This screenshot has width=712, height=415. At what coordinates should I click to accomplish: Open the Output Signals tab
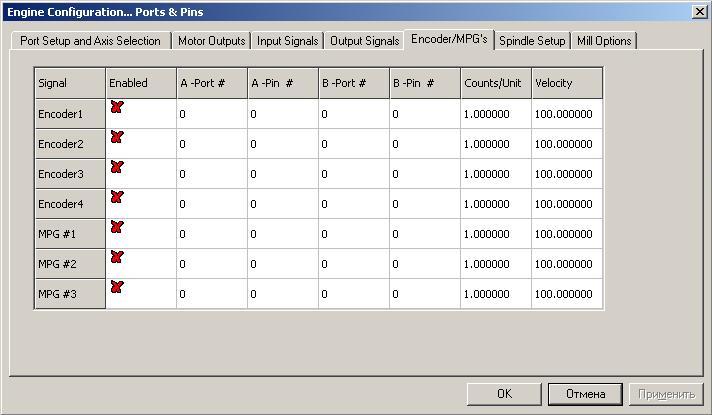[365, 41]
